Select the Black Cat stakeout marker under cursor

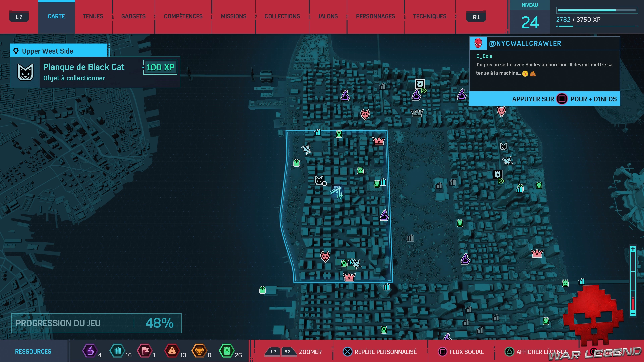(319, 180)
